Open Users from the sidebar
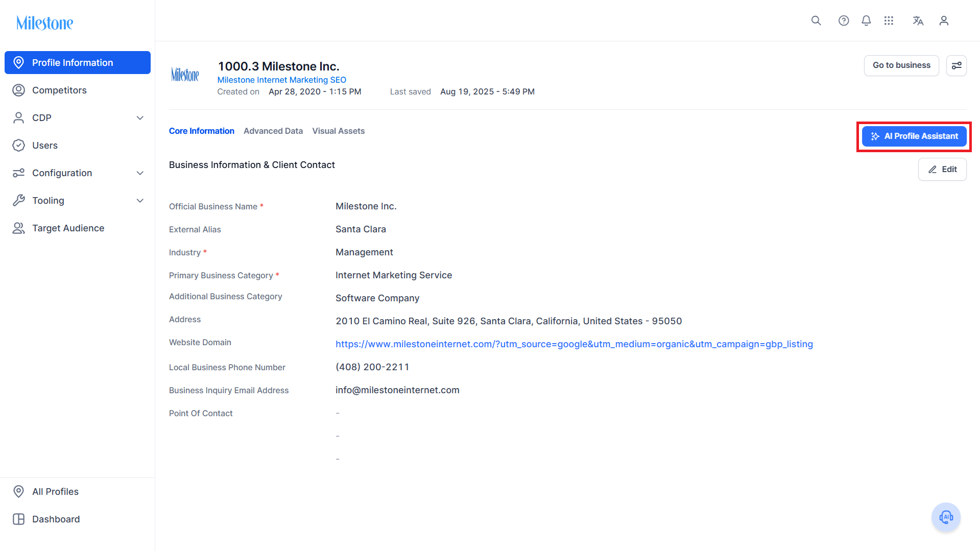Image resolution: width=980 pixels, height=551 pixels. [78, 146]
